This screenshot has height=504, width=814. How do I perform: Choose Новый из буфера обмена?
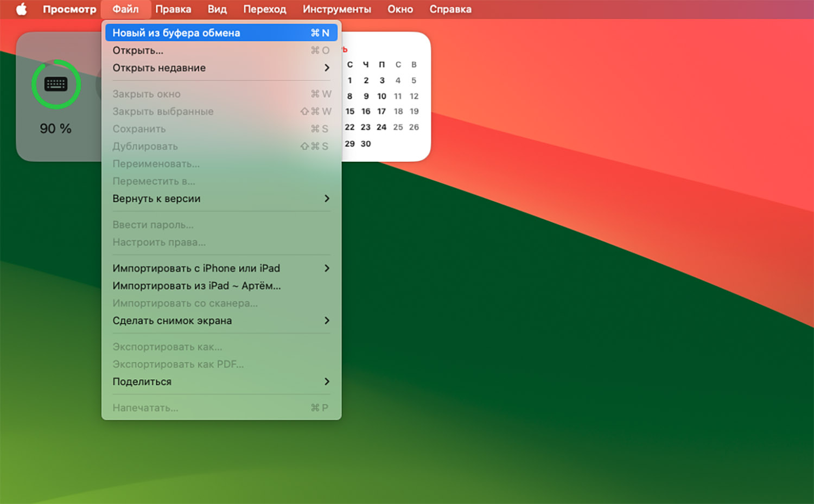[221, 33]
